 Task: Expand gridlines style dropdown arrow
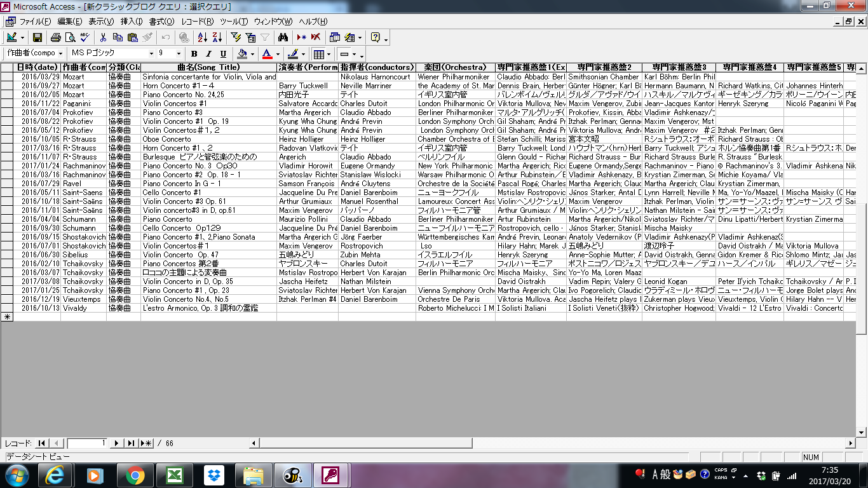coord(329,54)
